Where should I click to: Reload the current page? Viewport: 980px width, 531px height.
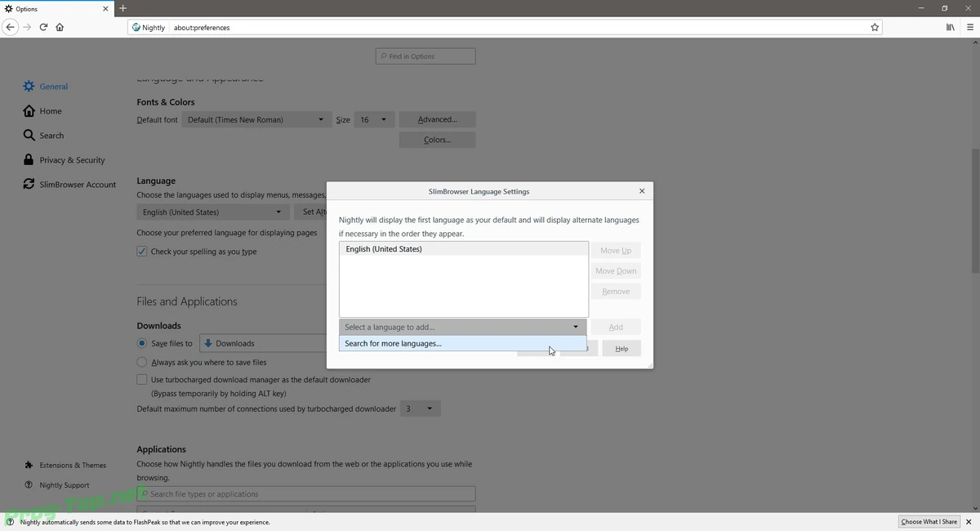[x=43, y=27]
